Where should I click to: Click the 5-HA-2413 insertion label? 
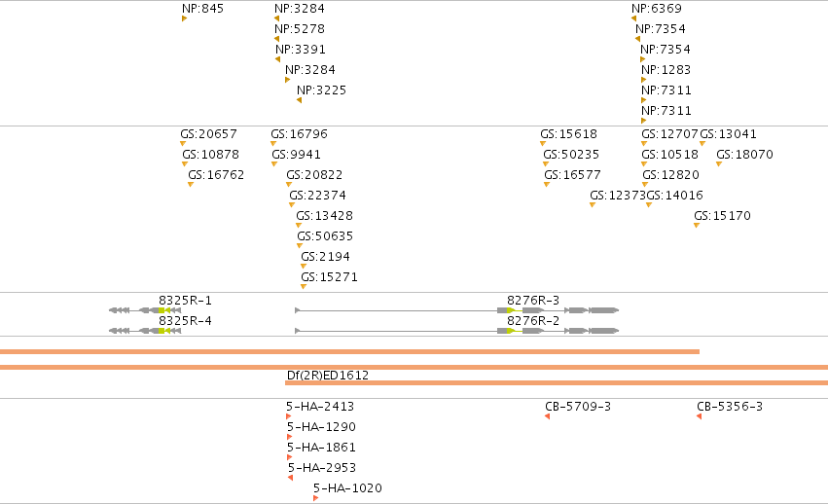320,407
